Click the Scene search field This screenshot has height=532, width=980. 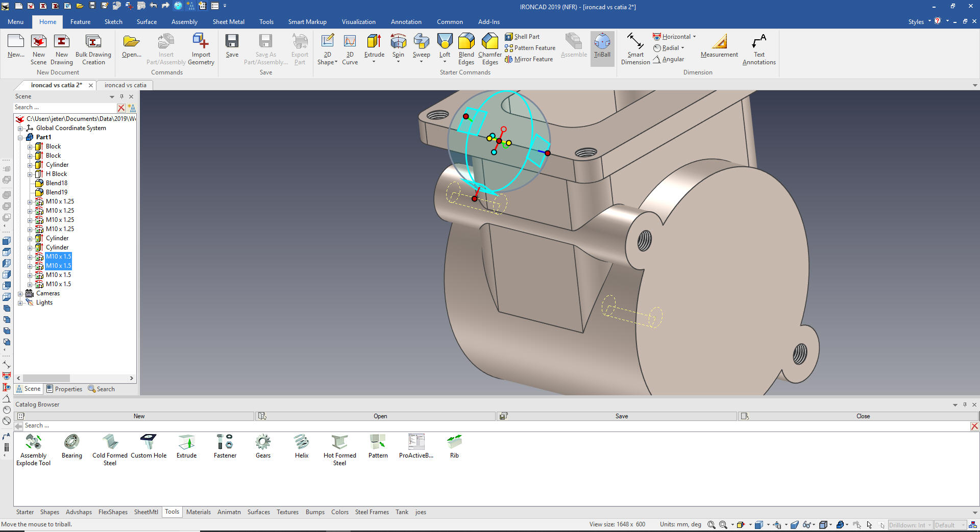pyautogui.click(x=65, y=108)
